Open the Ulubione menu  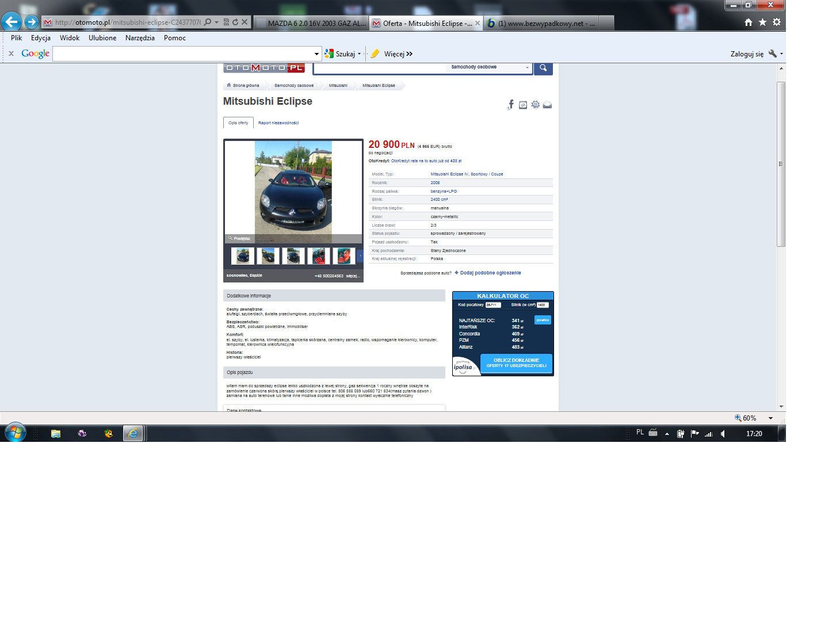tap(102, 38)
